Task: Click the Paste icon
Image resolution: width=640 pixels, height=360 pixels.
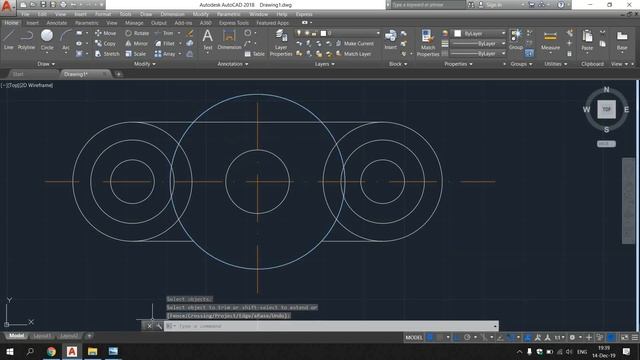Action: (587, 40)
